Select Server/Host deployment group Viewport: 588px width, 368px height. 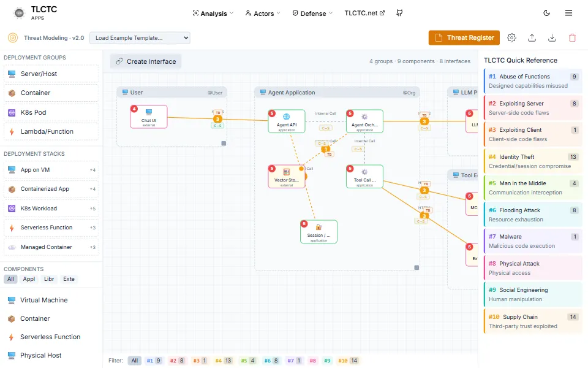(x=51, y=74)
